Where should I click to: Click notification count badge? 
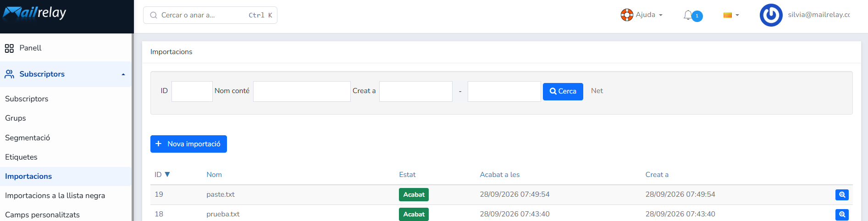(x=697, y=16)
